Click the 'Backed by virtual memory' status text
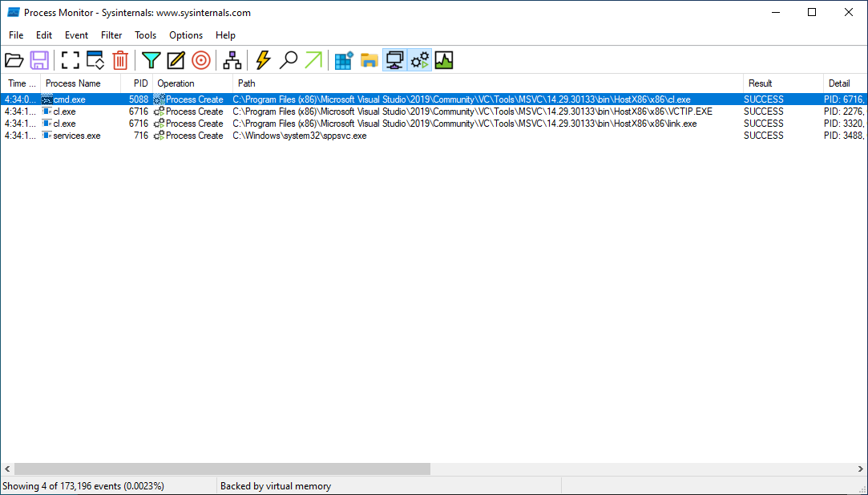The width and height of the screenshot is (868, 495). 276,486
